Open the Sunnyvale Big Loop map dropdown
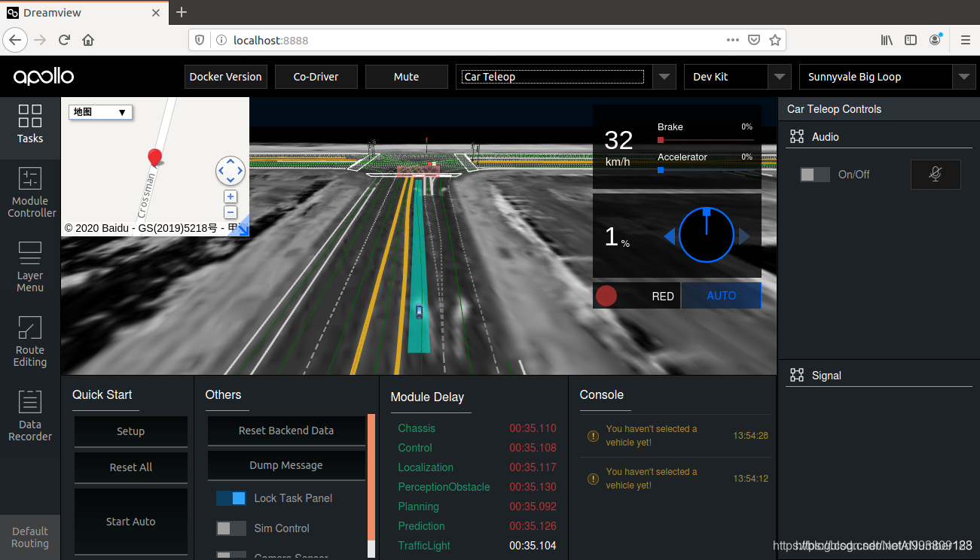Viewport: 980px width, 560px height. [x=887, y=77]
